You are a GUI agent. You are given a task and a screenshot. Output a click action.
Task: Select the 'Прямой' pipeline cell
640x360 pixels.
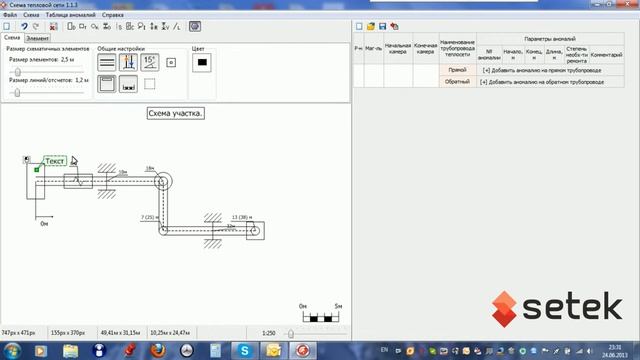(x=457, y=70)
